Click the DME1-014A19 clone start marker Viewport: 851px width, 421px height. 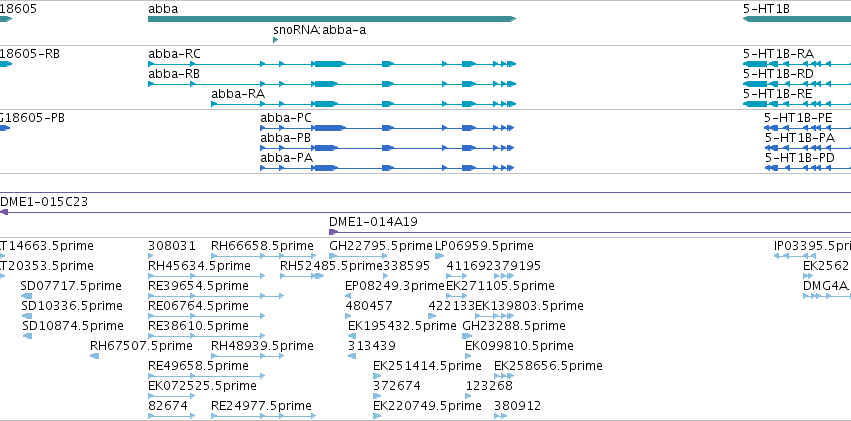tap(333, 232)
